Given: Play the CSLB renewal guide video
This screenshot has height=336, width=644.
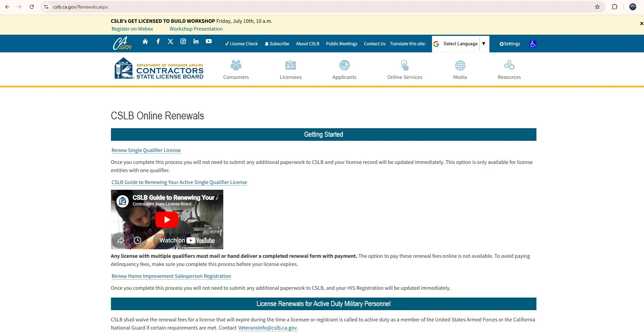Looking at the screenshot, I should point(167,220).
